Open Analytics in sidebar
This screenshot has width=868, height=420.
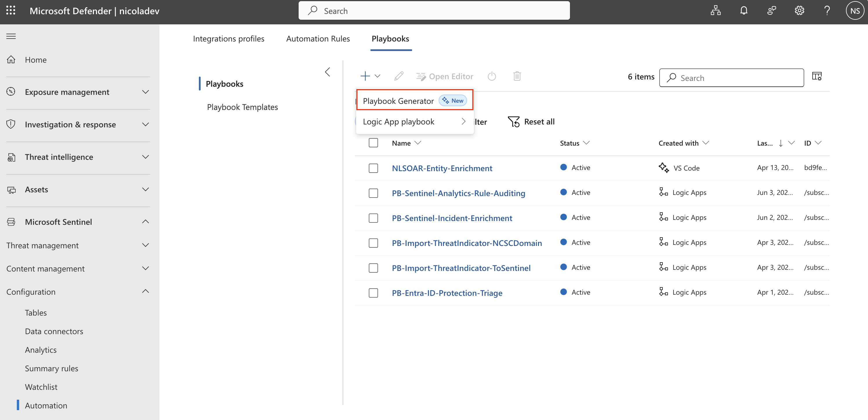[x=41, y=350]
